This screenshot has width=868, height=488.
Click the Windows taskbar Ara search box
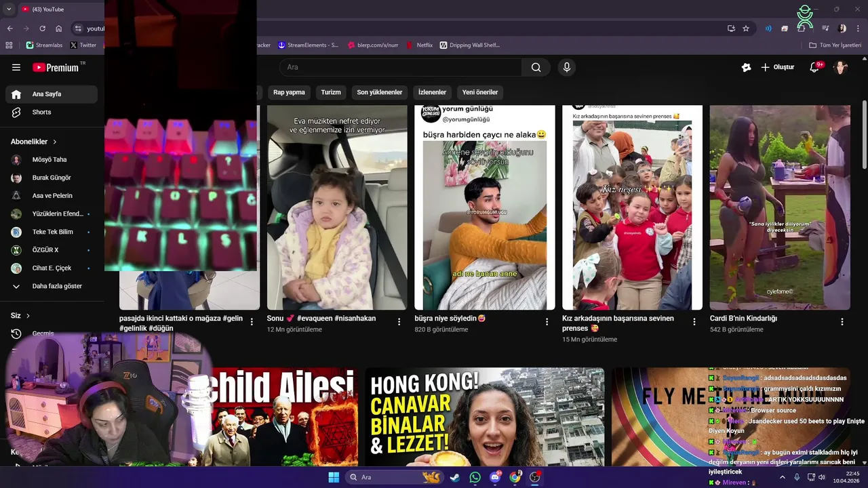395,477
